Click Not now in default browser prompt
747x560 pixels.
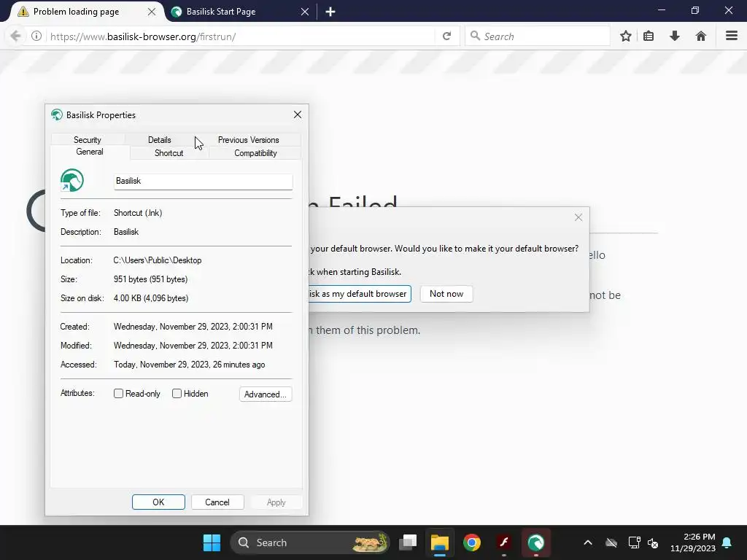click(x=446, y=294)
